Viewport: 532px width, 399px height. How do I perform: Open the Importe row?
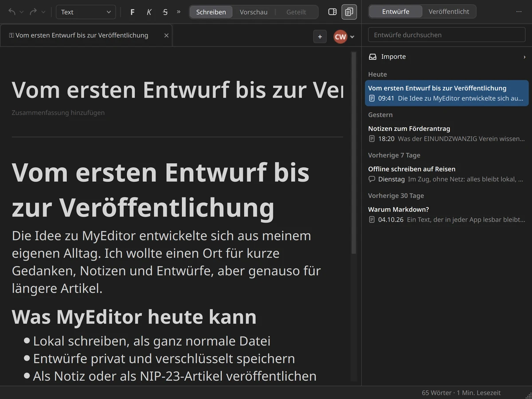[447, 57]
